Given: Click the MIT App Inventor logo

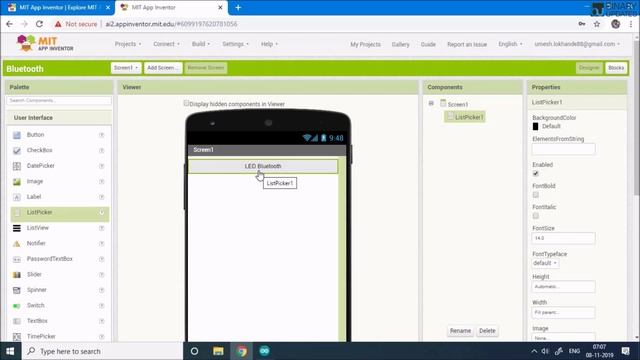Looking at the screenshot, I should click(x=45, y=43).
